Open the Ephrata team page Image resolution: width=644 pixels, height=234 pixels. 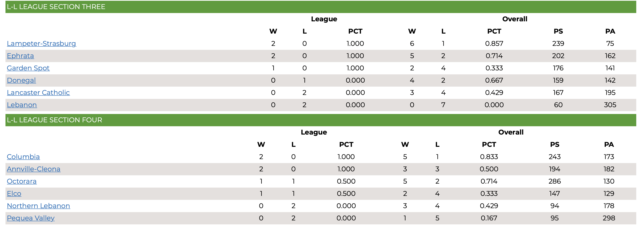point(20,56)
